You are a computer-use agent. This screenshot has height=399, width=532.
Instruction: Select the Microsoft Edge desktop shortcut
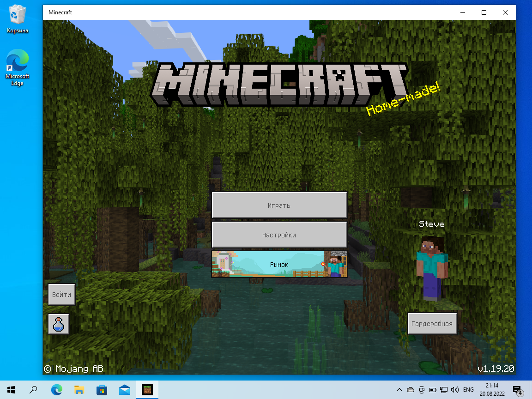coord(17,67)
